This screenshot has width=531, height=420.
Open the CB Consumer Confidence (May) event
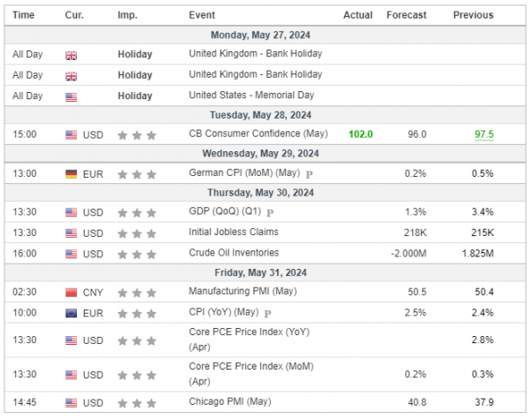(x=258, y=134)
